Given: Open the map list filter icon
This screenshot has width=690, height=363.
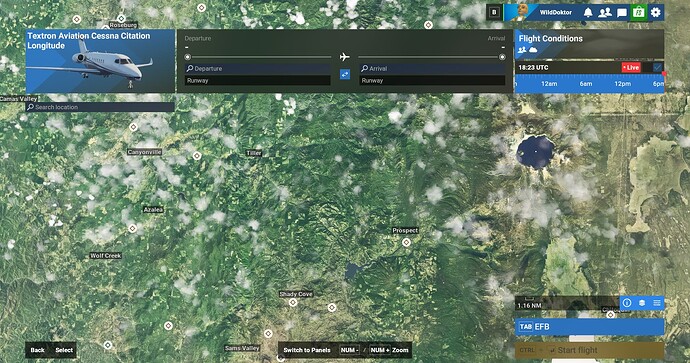Looking at the screenshot, I should click(657, 303).
